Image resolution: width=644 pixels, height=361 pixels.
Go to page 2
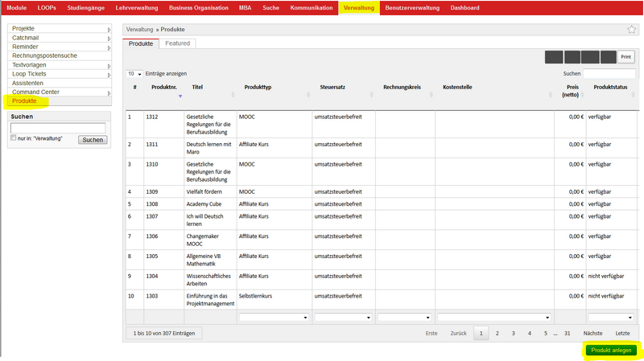pos(497,334)
